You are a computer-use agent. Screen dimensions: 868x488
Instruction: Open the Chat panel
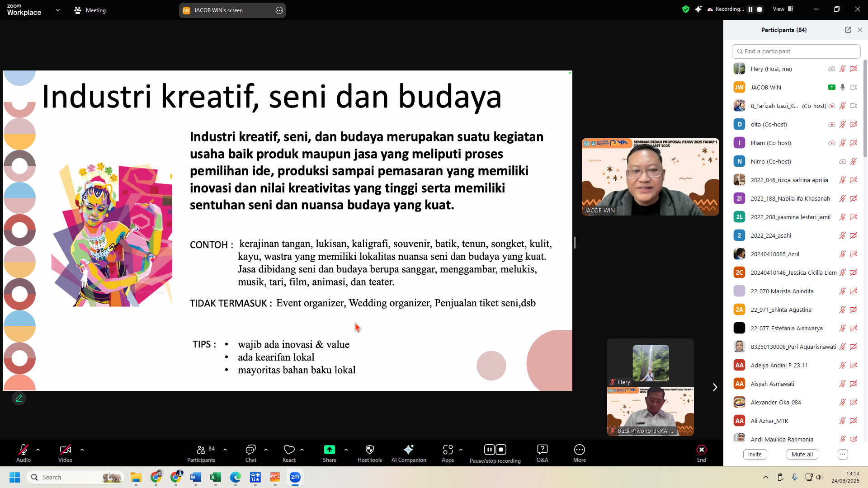point(250,450)
